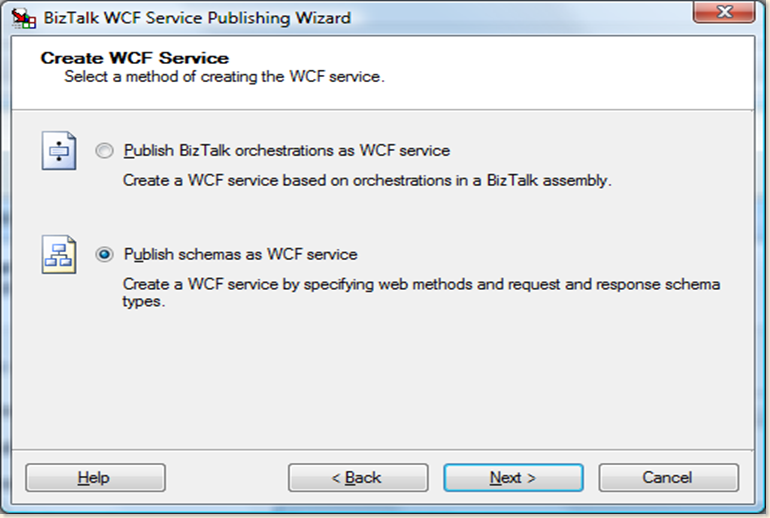Proceed with the Next button
Viewport: 770px width, 518px height.
pos(513,478)
